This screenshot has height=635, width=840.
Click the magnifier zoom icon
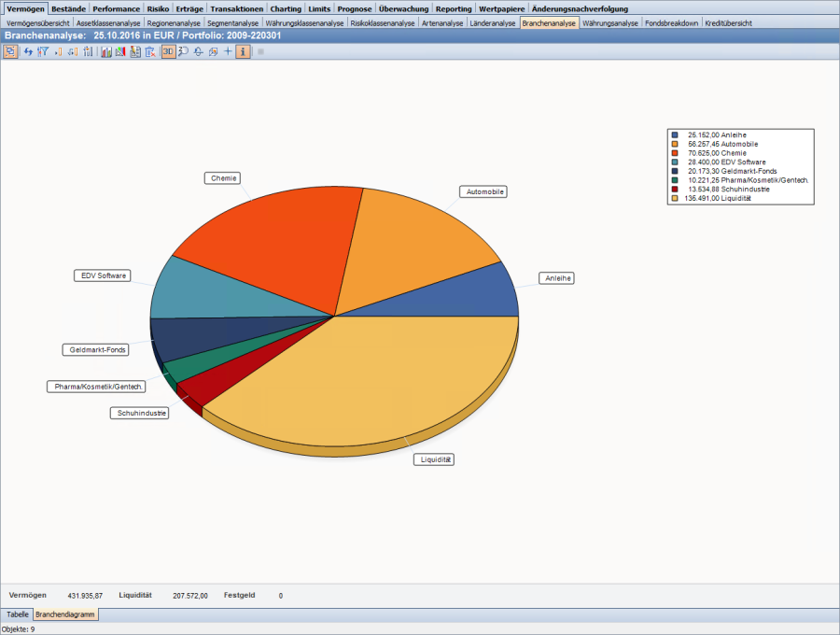pos(183,51)
